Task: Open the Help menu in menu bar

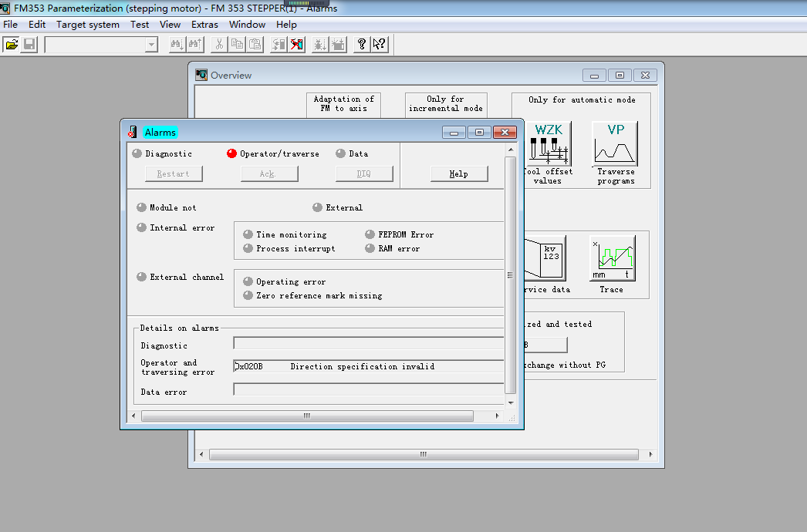Action: point(286,25)
